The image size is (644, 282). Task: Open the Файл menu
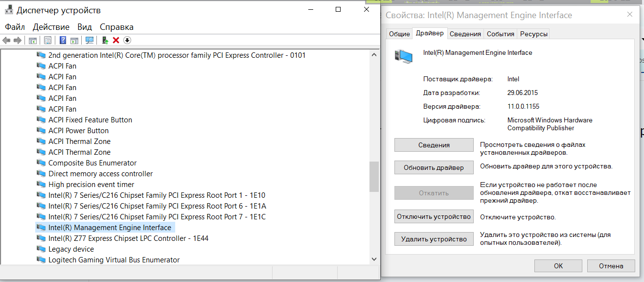(15, 27)
